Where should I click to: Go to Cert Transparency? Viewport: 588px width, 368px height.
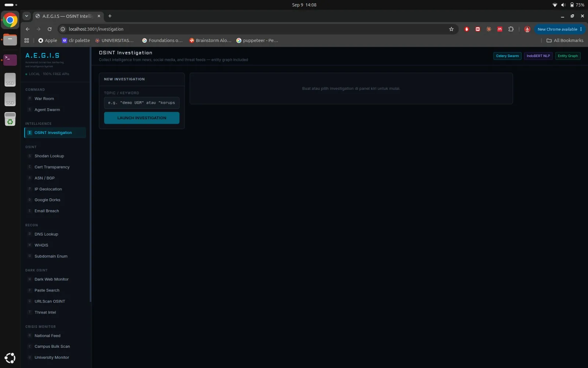coord(55,167)
